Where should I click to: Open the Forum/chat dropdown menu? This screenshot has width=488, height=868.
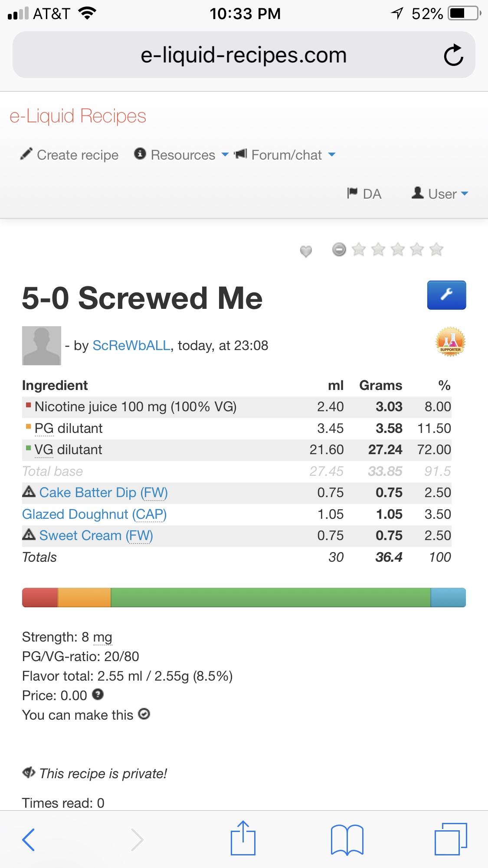tap(285, 155)
